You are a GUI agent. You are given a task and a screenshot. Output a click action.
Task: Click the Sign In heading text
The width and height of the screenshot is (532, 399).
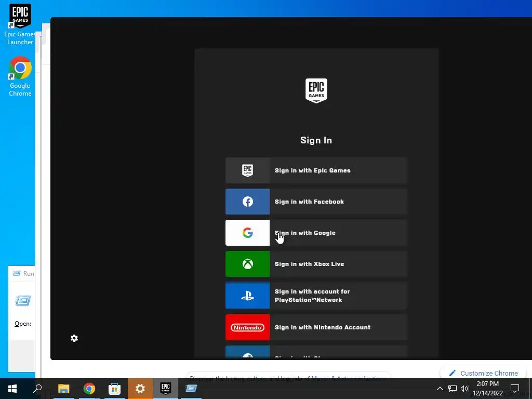coord(316,140)
